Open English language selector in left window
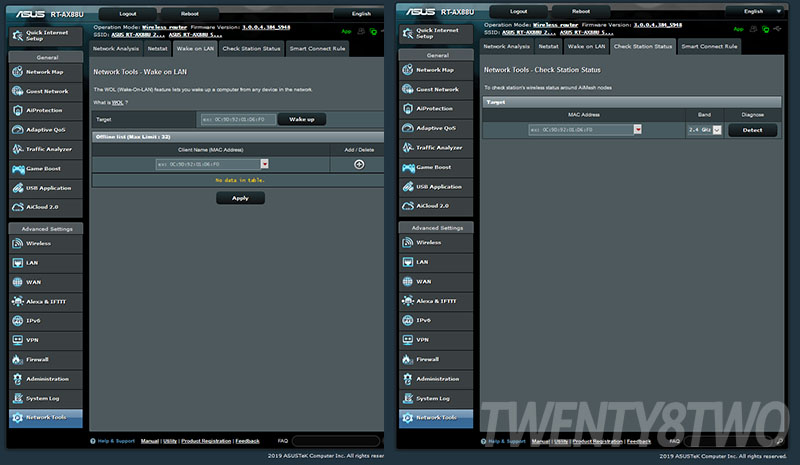The width and height of the screenshot is (800, 465). click(360, 14)
